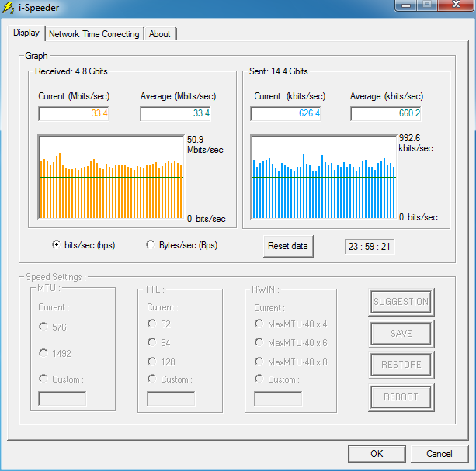Click the i-Speeder lightning icon in title bar
This screenshot has width=476, height=471.
pos(9,7)
